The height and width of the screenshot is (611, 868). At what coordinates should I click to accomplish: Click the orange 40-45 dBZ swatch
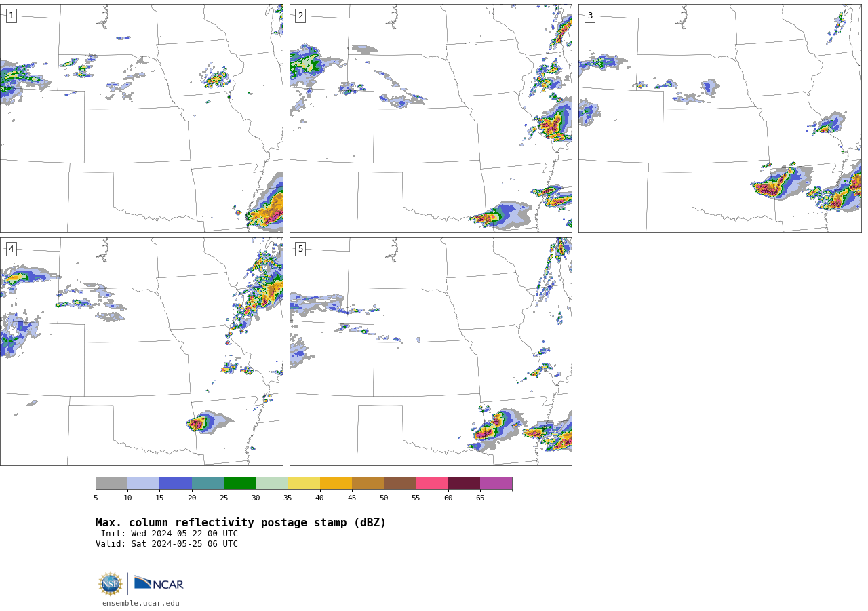(x=336, y=484)
